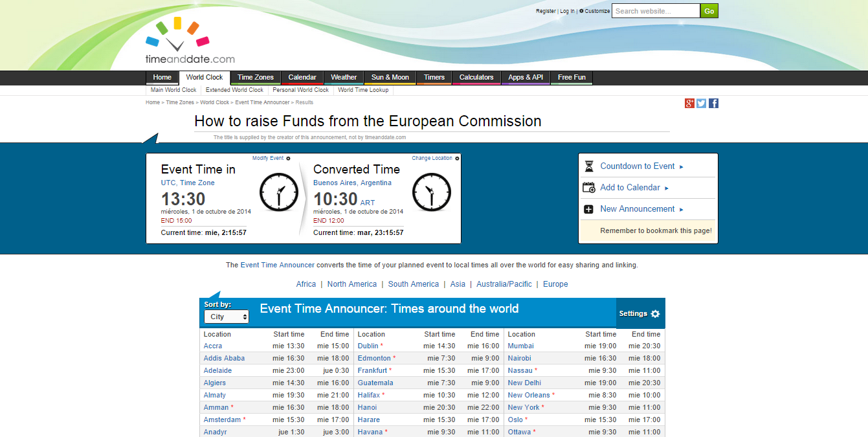The image size is (868, 437).
Task: Click the timeanddate.com logo
Action: click(x=190, y=41)
